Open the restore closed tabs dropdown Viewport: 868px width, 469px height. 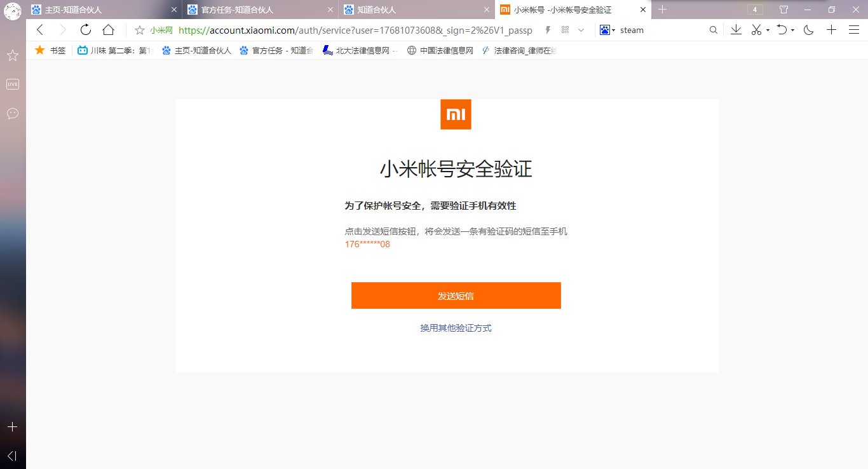coord(792,30)
